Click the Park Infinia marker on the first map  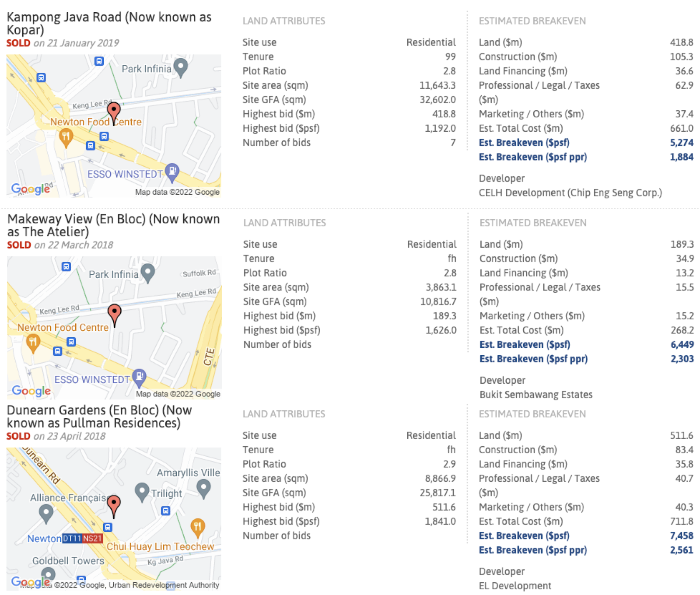(x=181, y=68)
